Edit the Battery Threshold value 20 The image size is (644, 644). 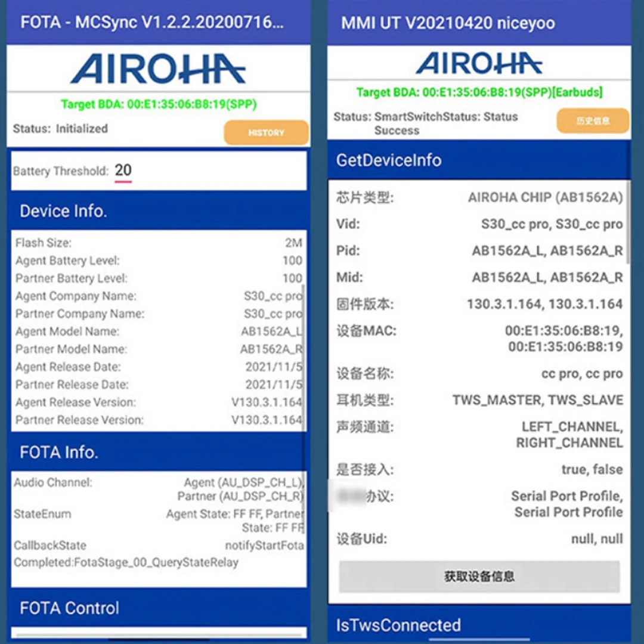(123, 171)
